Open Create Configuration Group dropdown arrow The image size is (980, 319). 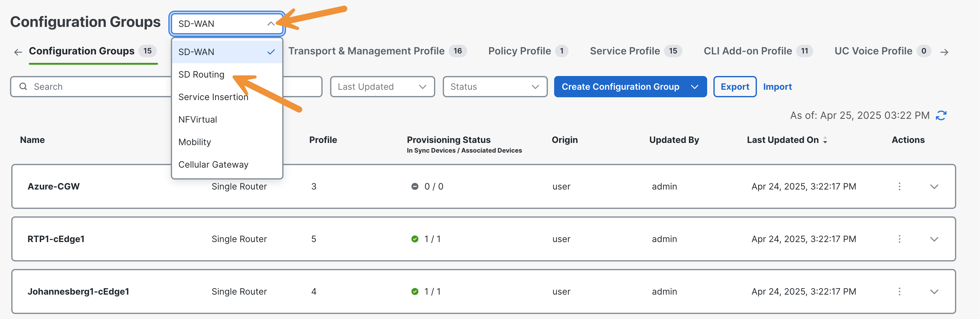(694, 87)
